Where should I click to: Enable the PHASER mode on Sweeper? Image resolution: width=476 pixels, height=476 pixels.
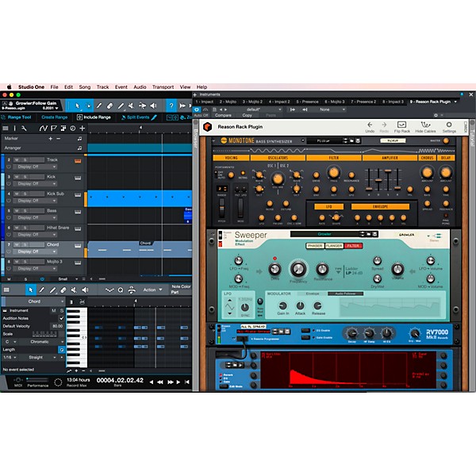[315, 246]
